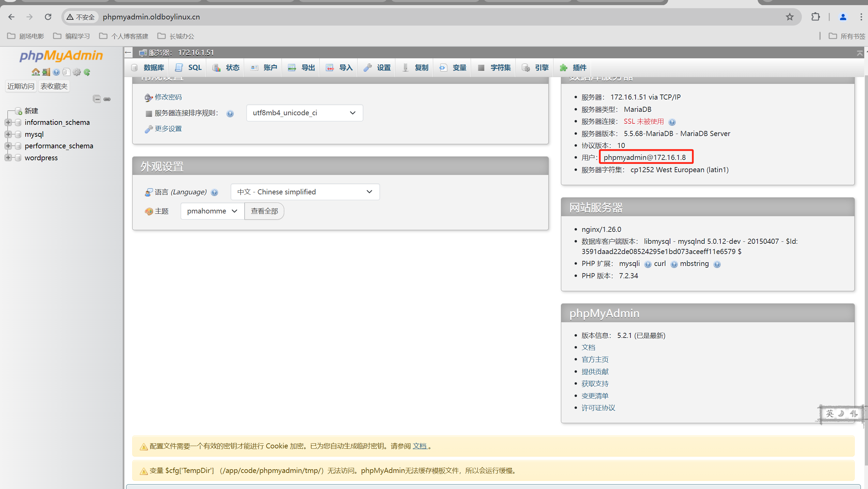Click the log out door icon
The width and height of the screenshot is (868, 489).
click(x=46, y=72)
